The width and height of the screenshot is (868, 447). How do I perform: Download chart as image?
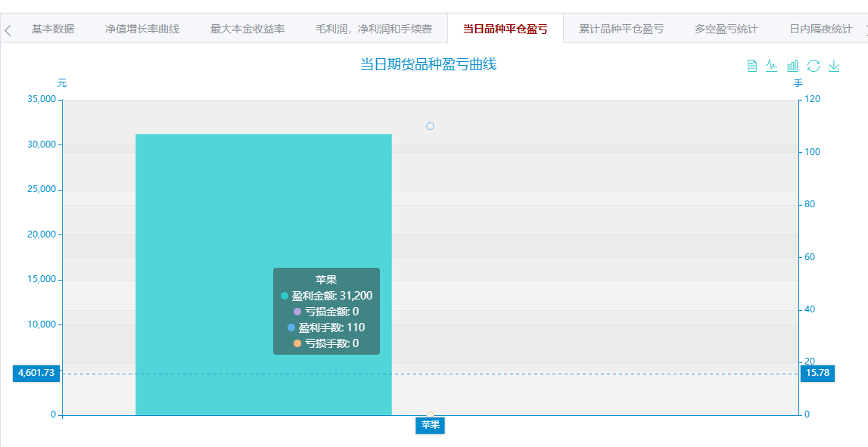834,66
